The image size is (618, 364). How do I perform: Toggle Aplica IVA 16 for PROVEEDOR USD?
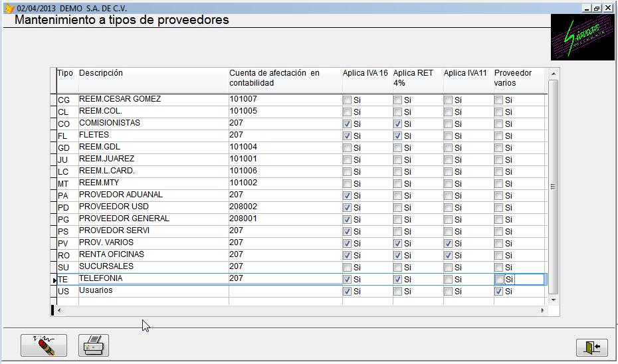coord(347,208)
